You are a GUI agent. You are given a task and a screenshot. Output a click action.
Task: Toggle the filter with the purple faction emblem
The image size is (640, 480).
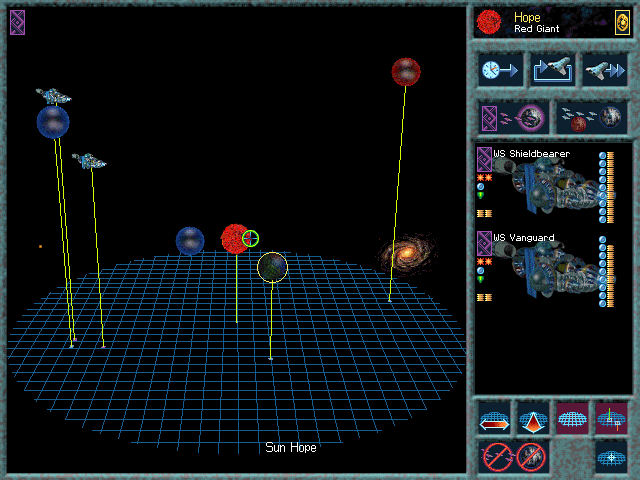pos(513,118)
